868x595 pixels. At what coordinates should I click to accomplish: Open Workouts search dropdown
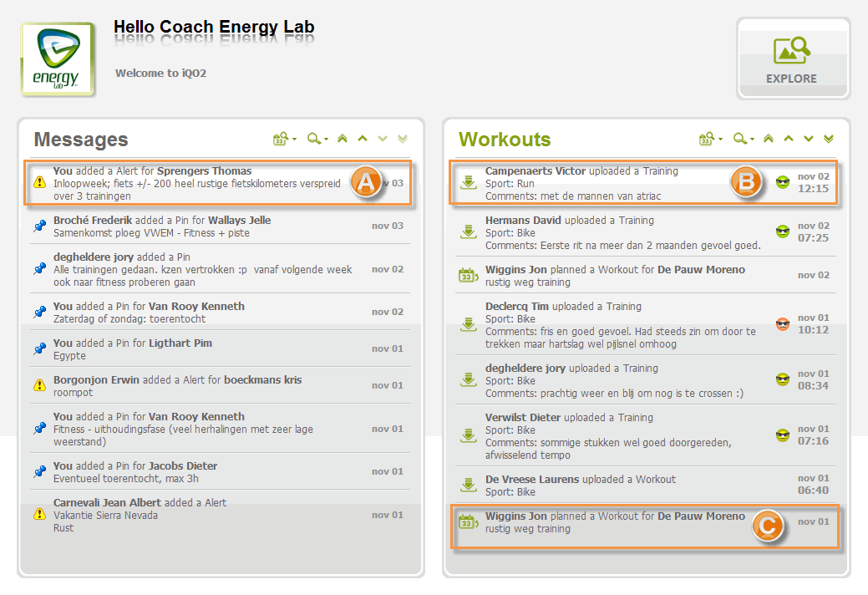744,139
